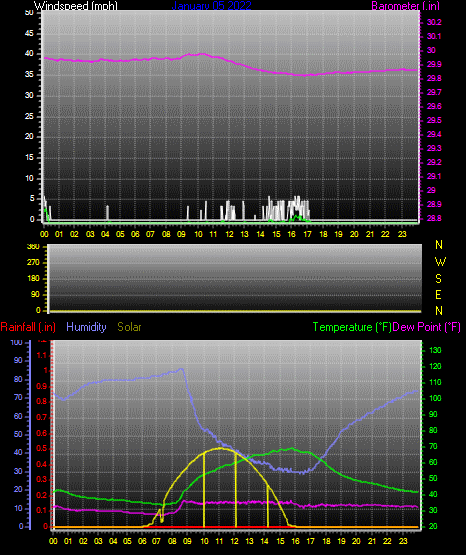The width and height of the screenshot is (466, 555).
Task: Select the January 05 2022 date heading
Action: pyautogui.click(x=212, y=6)
